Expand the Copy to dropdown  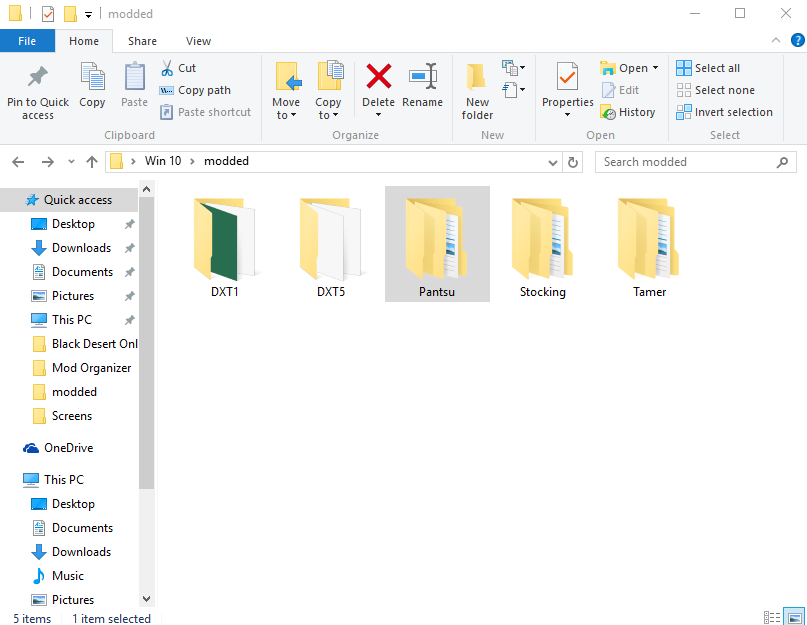pos(328,115)
